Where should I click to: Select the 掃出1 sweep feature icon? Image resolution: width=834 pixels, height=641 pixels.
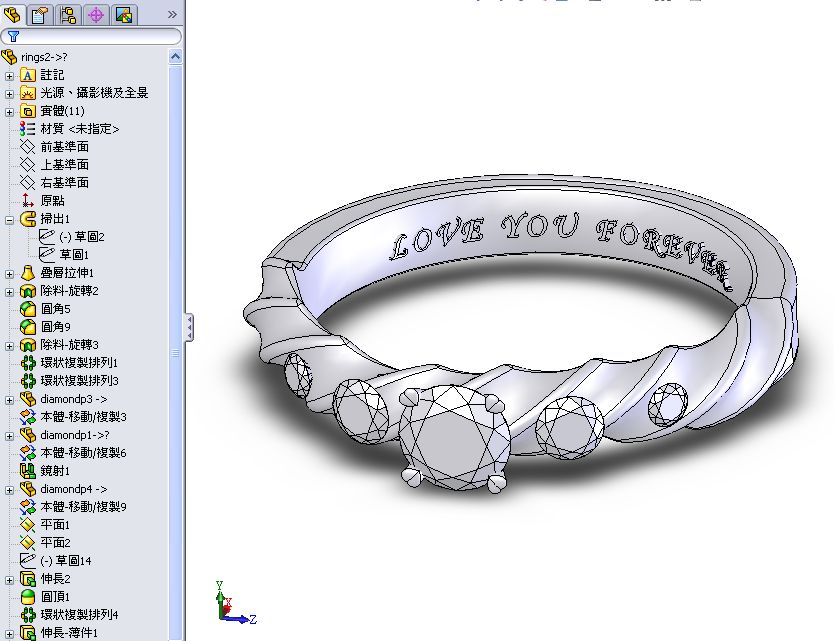(x=29, y=219)
